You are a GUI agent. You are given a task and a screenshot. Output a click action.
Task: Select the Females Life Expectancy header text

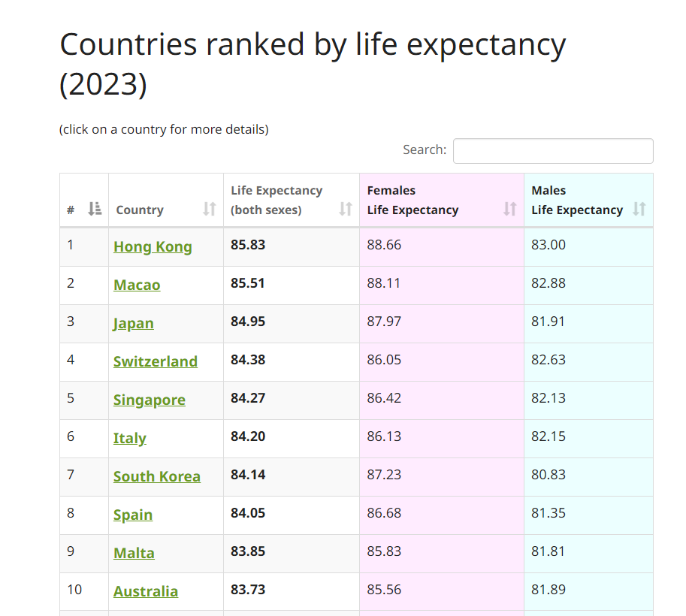click(413, 201)
